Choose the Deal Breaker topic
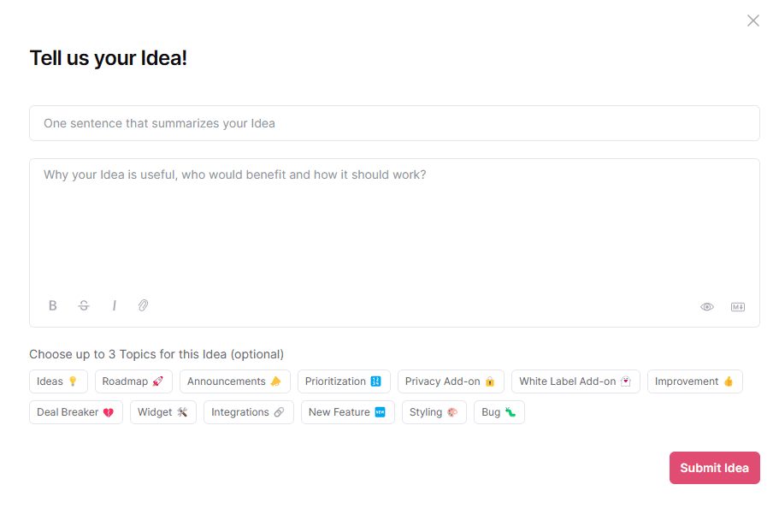This screenshot has height=532, width=779. [x=75, y=411]
